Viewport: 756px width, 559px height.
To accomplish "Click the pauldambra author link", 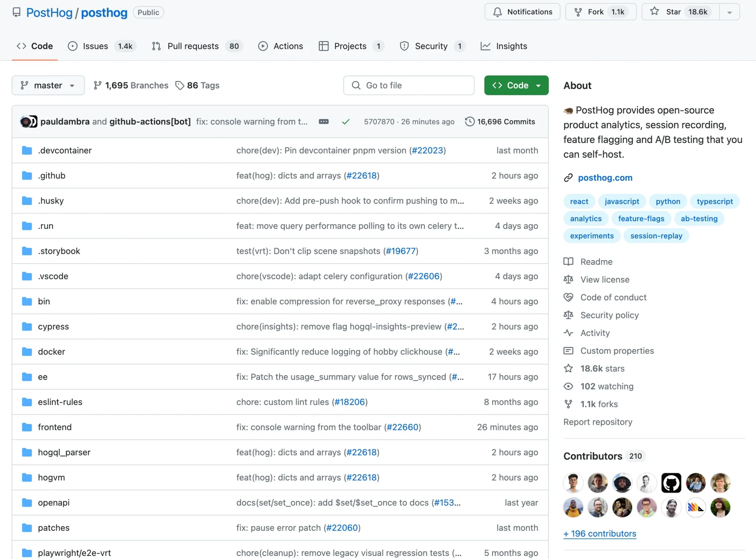I will coord(65,122).
